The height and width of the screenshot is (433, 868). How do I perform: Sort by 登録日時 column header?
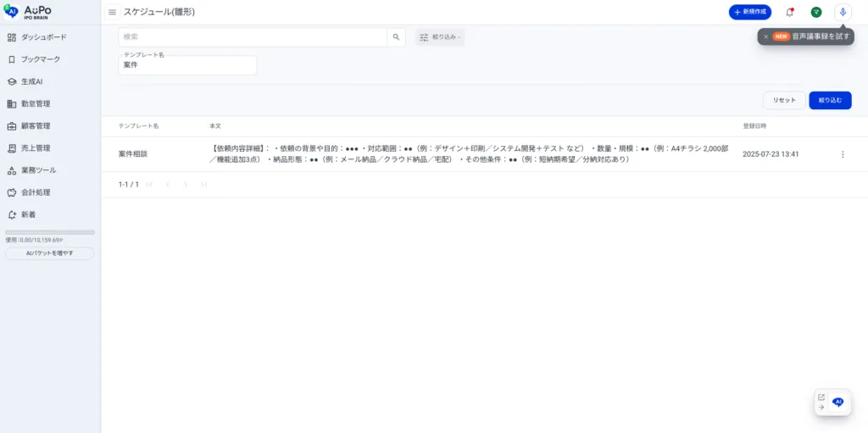click(754, 126)
